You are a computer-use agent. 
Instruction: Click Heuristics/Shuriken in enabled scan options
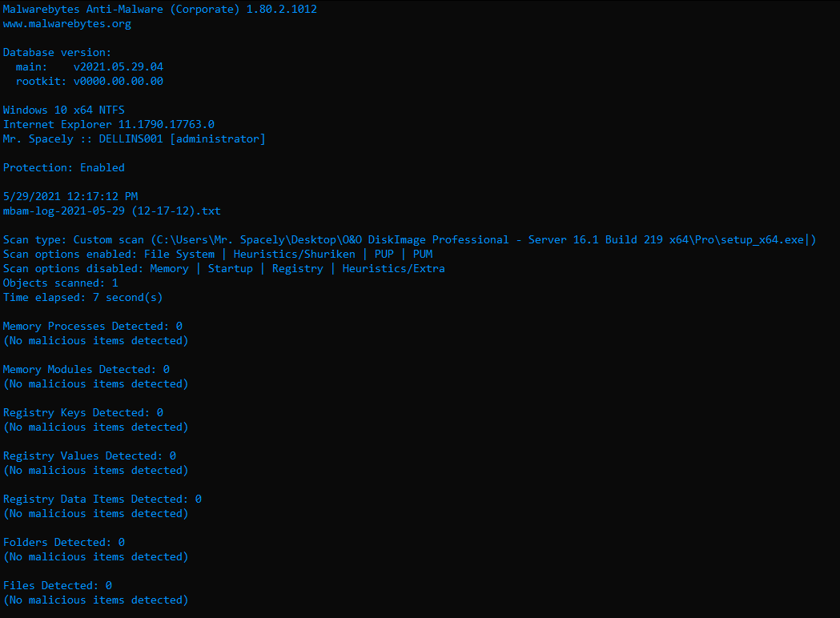click(x=294, y=255)
